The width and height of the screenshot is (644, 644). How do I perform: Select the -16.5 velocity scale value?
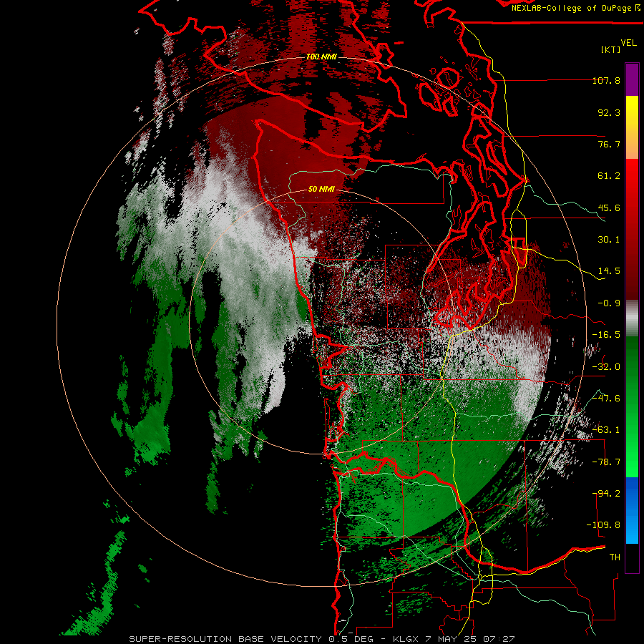(x=606, y=335)
